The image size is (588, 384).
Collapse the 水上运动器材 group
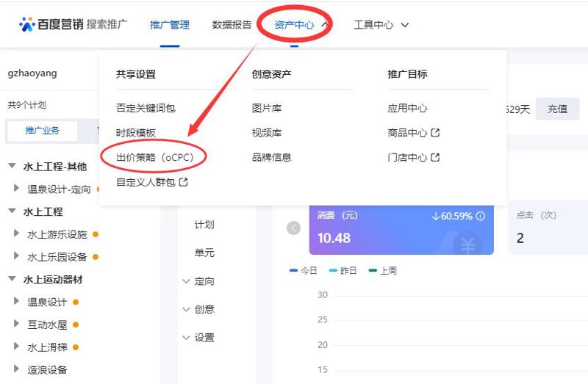click(12, 279)
